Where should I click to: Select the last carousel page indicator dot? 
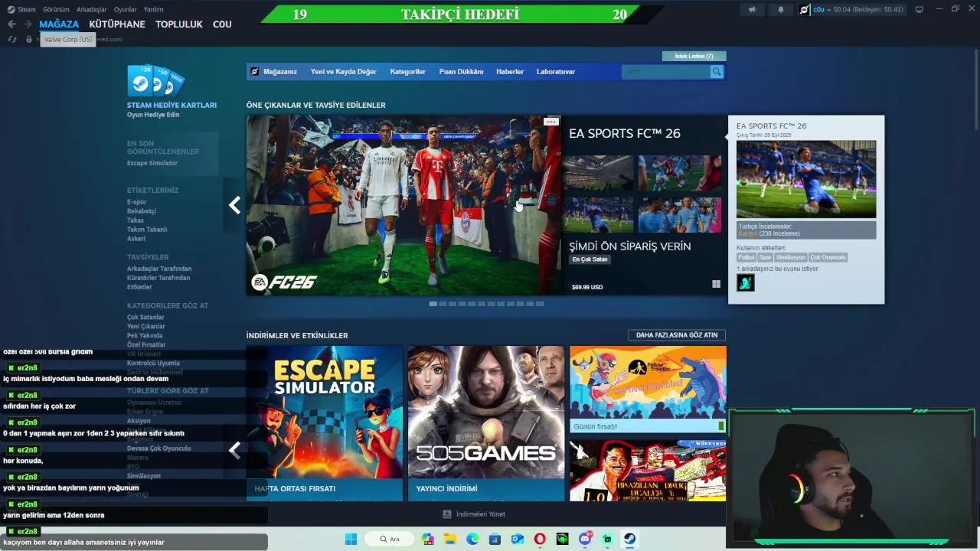(x=540, y=304)
